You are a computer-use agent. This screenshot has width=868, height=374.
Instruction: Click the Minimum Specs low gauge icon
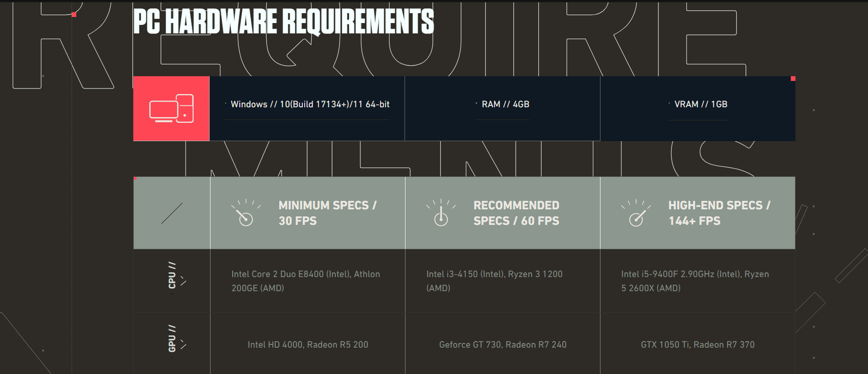point(245,213)
